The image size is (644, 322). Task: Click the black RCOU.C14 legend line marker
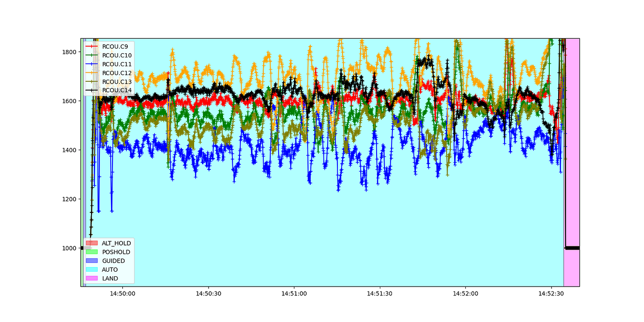pos(92,91)
